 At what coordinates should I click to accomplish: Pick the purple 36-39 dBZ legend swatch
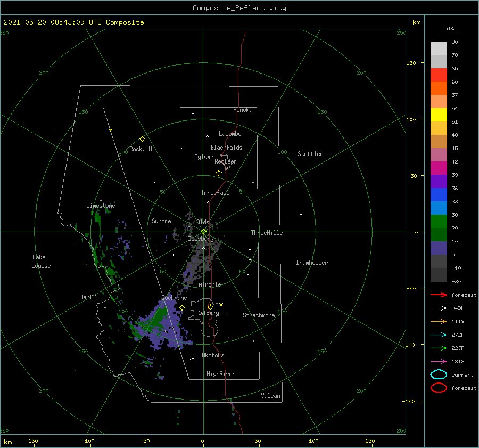pos(439,181)
